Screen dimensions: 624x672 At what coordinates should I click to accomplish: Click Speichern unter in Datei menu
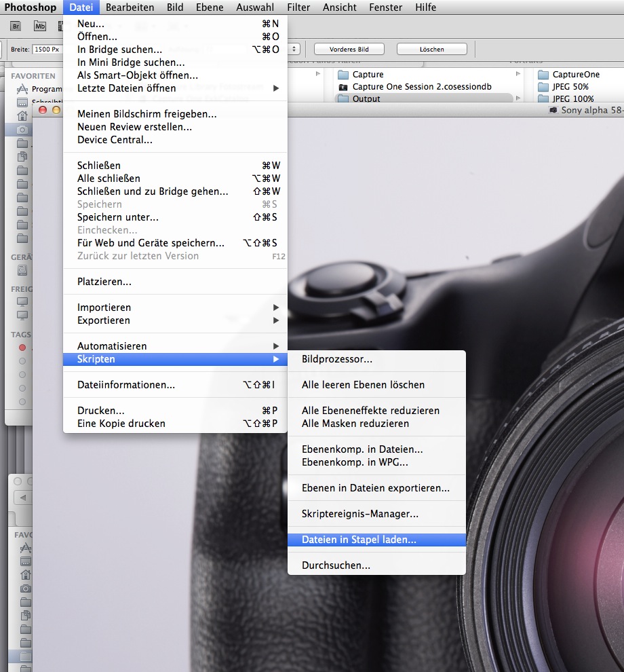pyautogui.click(x=118, y=217)
